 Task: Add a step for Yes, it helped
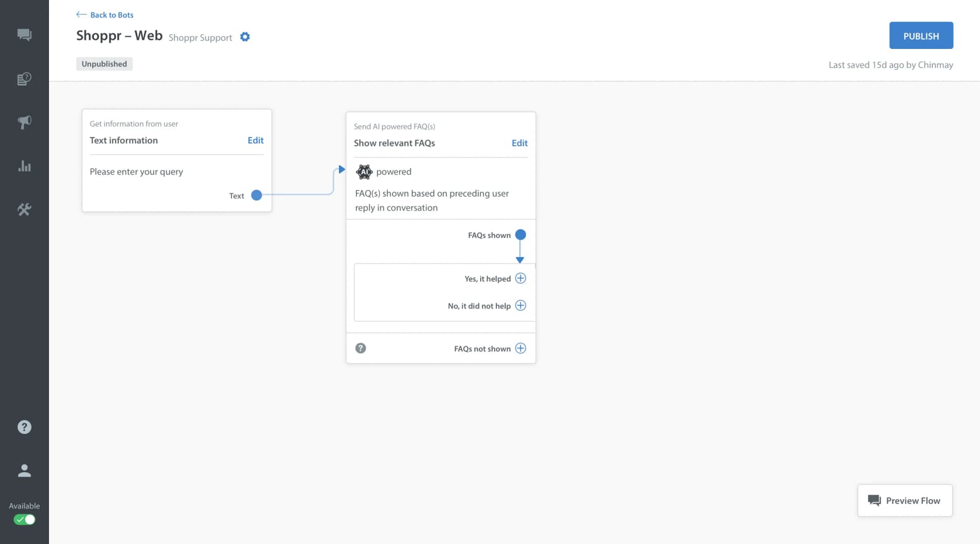point(521,279)
